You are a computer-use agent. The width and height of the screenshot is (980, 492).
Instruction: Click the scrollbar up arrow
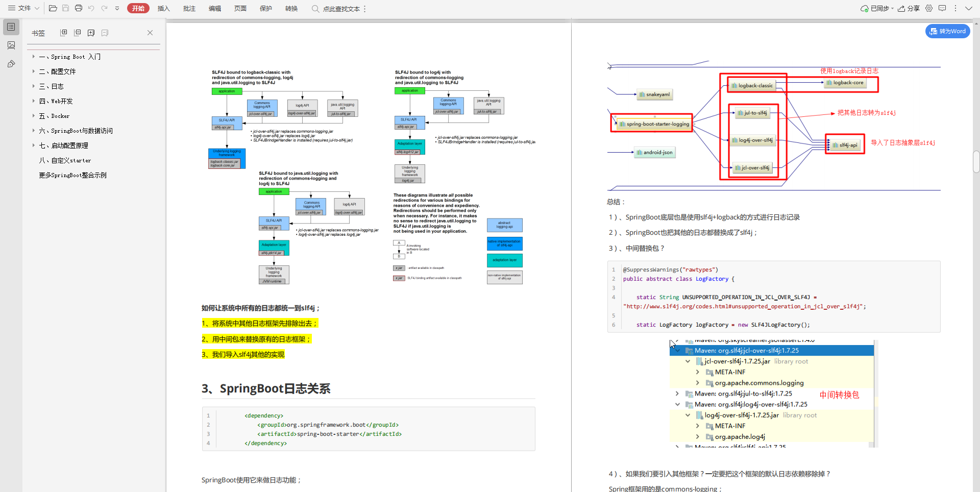coord(976,23)
